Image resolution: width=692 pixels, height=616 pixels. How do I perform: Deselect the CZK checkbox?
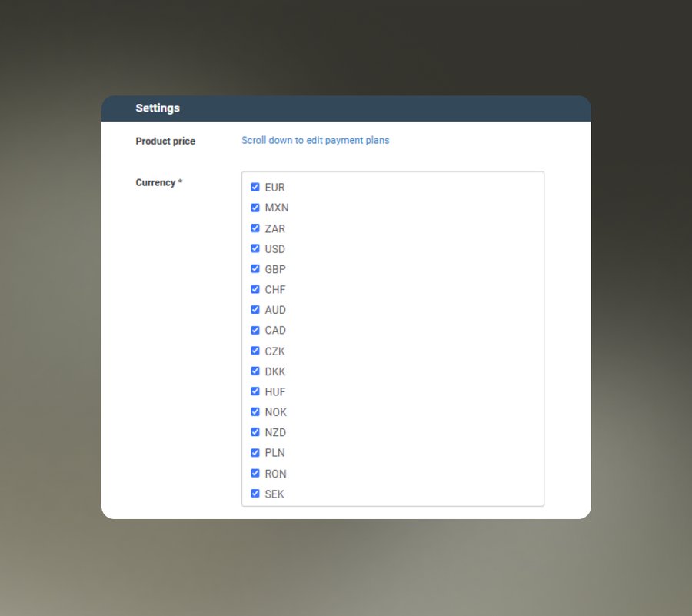(x=255, y=351)
